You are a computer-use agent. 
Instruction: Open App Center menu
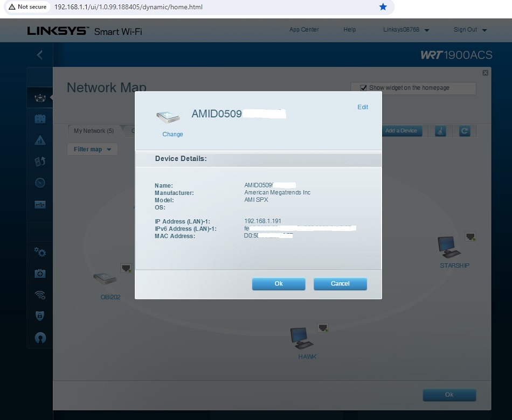pos(303,30)
